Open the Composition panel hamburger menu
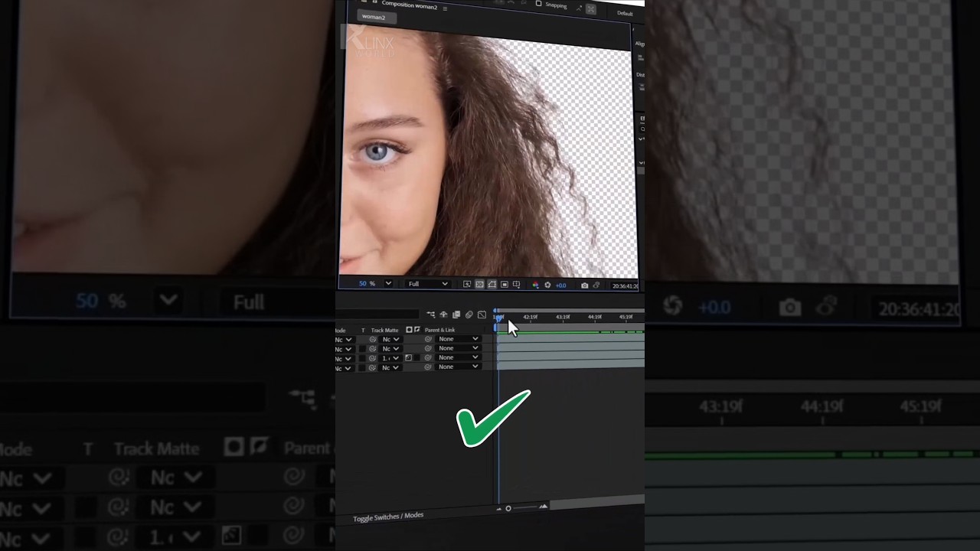 click(445, 8)
